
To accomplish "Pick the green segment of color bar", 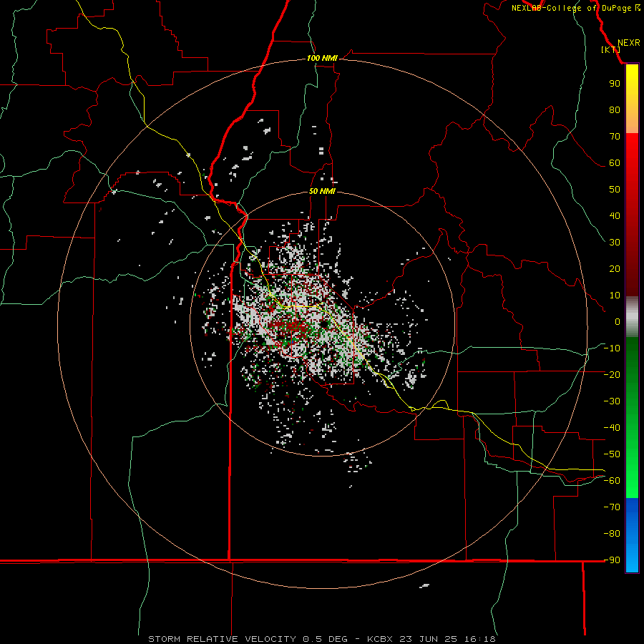I will coord(632,417).
